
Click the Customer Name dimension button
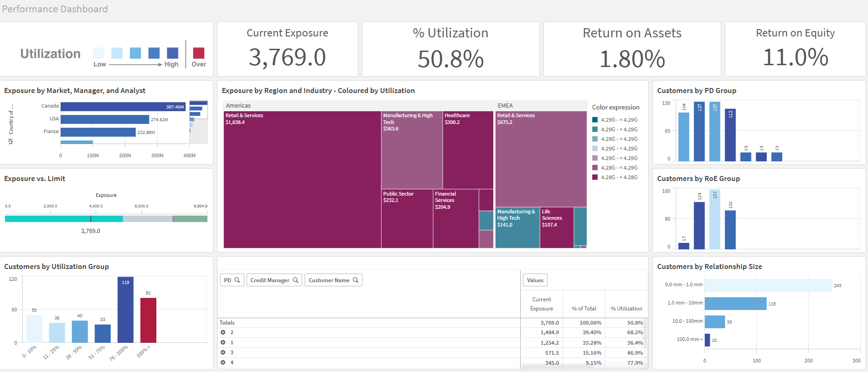[333, 280]
